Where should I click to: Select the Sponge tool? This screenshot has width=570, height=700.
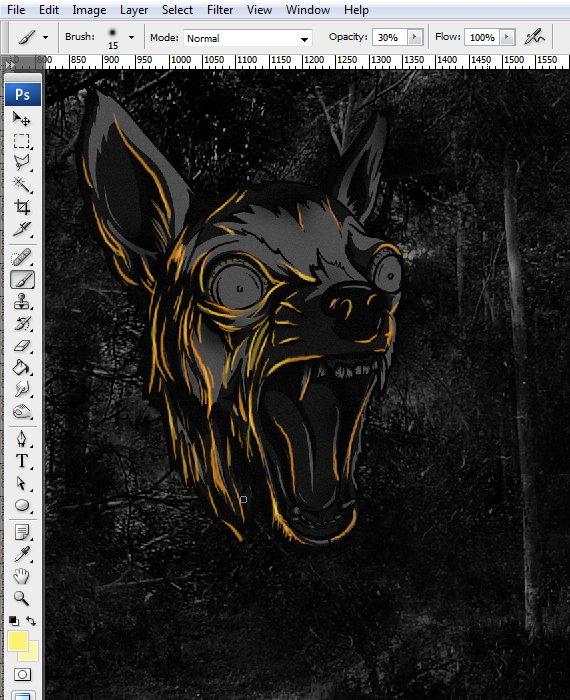[x=21, y=412]
